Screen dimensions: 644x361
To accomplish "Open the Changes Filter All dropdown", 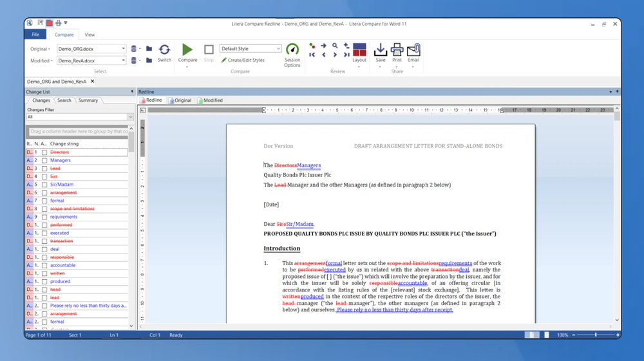I will click(130, 117).
